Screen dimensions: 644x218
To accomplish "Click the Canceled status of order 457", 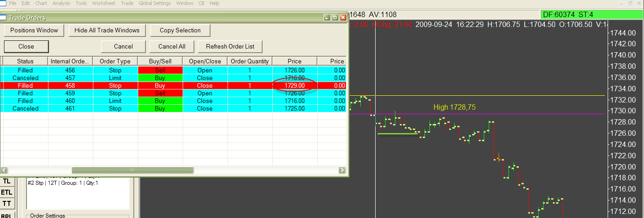I will tap(25, 78).
